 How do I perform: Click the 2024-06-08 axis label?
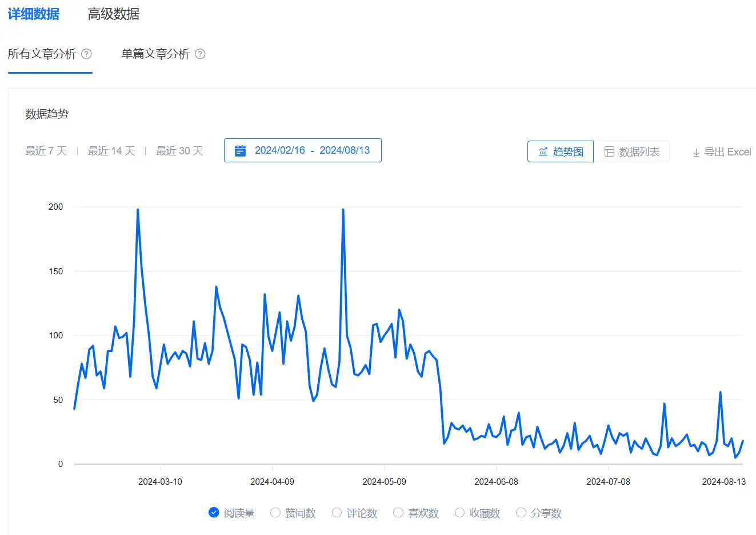[496, 482]
